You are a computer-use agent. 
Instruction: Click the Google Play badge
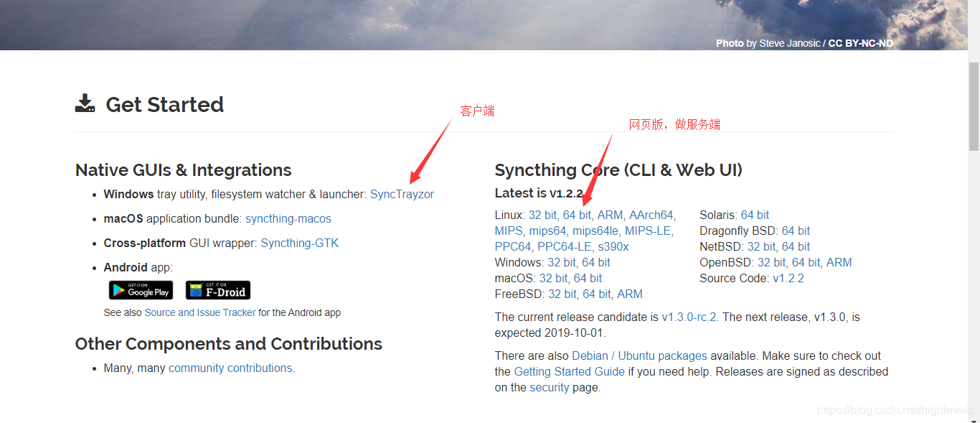pos(141,290)
